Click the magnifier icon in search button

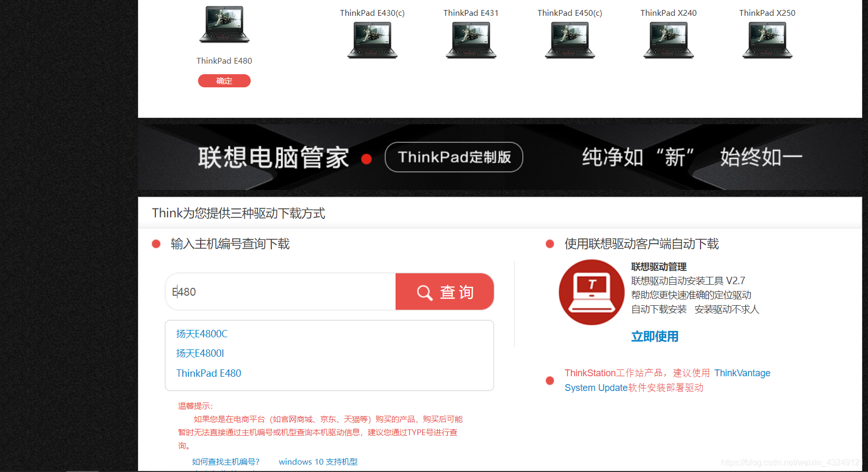(425, 293)
